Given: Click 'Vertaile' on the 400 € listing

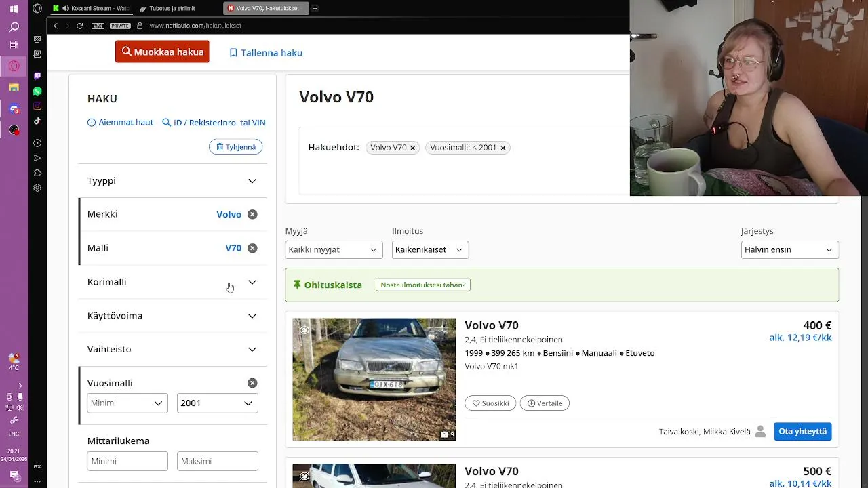Looking at the screenshot, I should point(545,403).
